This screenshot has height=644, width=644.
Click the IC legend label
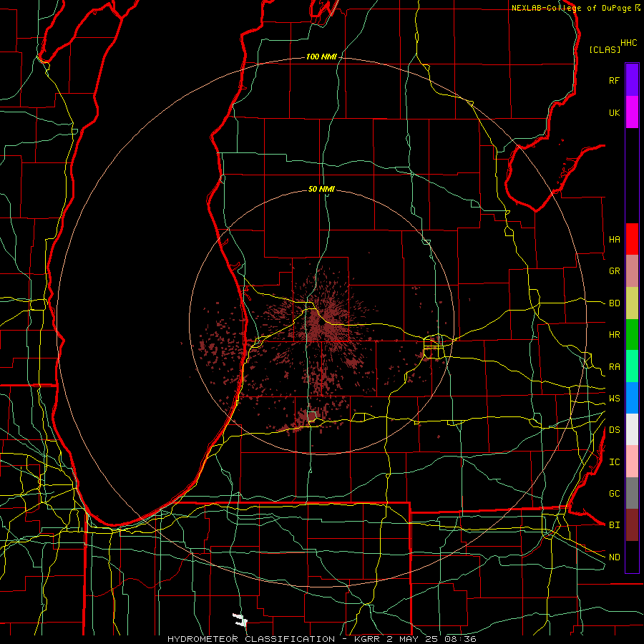[615, 462]
